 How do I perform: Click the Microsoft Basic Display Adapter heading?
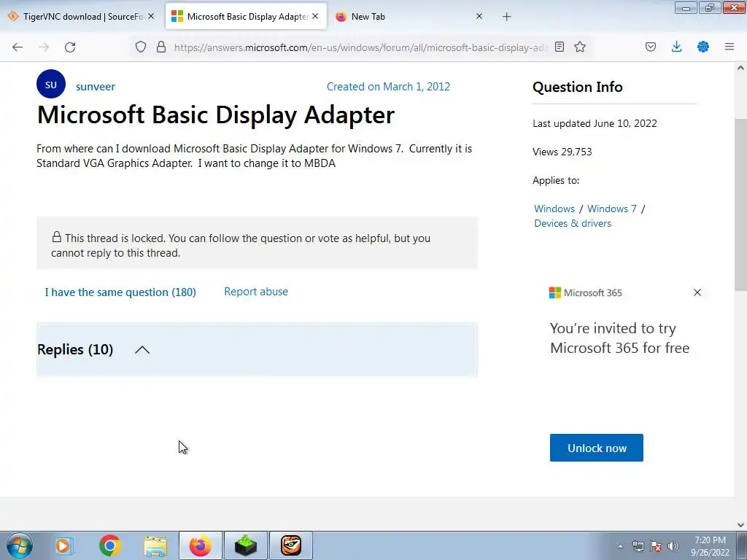coord(216,114)
